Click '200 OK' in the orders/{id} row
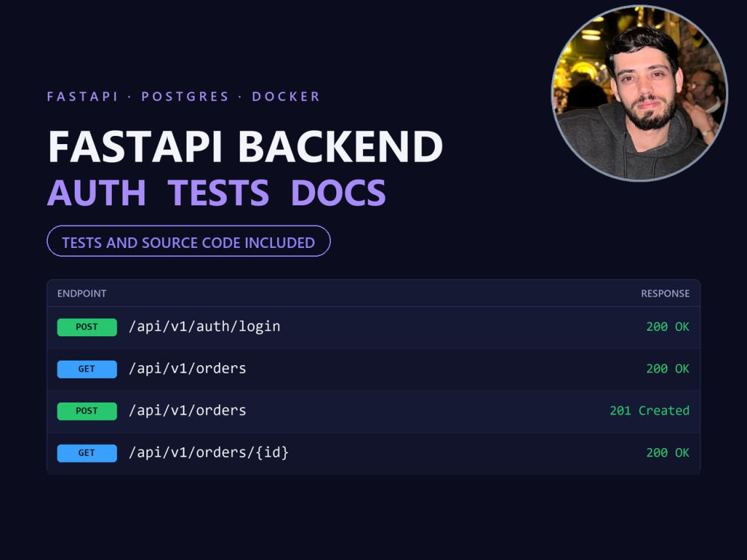 click(x=668, y=452)
